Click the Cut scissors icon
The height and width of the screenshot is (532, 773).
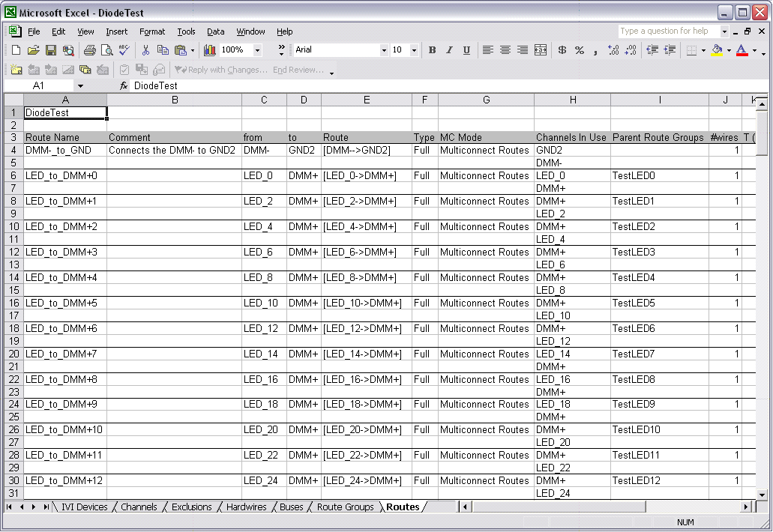click(145, 50)
